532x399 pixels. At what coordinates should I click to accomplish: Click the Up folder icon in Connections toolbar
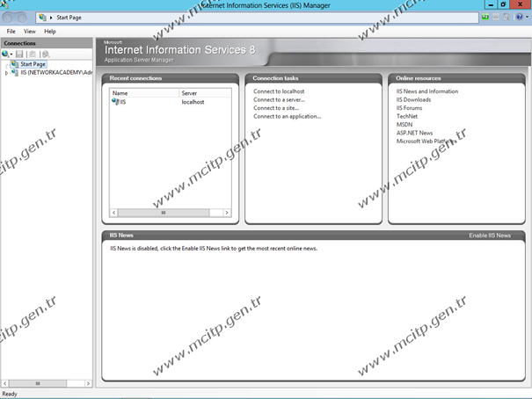tap(33, 54)
